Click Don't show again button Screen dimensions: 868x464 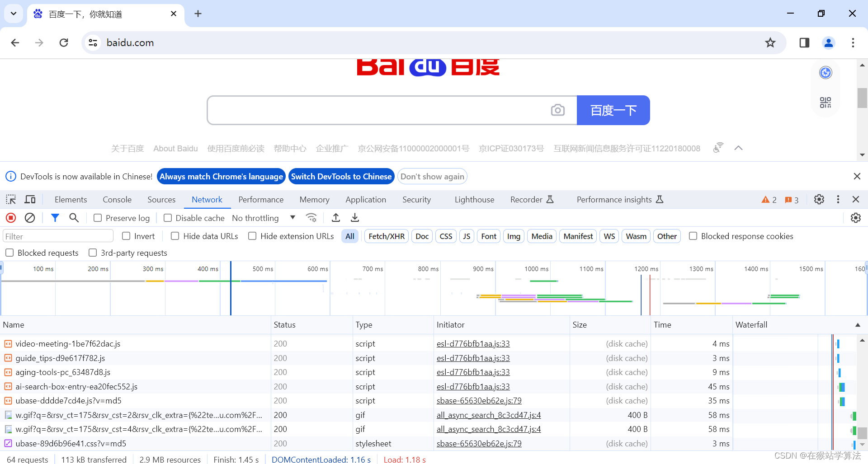(432, 177)
